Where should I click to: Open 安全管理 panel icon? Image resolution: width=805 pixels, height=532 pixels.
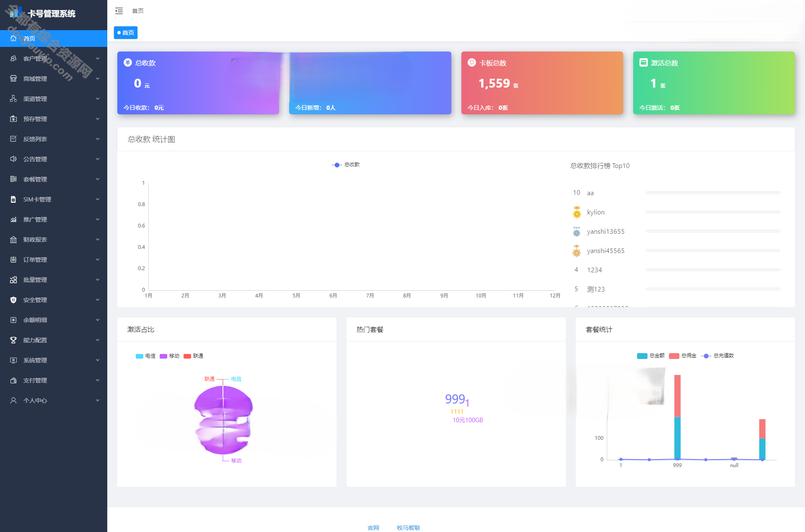(x=13, y=300)
